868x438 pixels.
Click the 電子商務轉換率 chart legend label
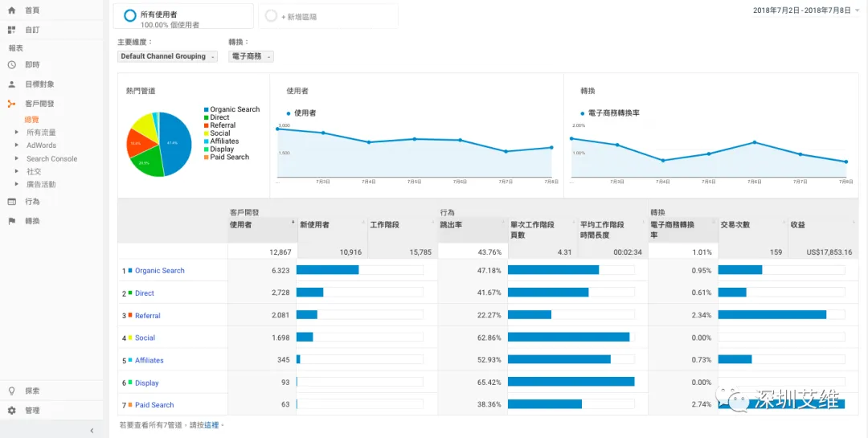click(x=614, y=113)
